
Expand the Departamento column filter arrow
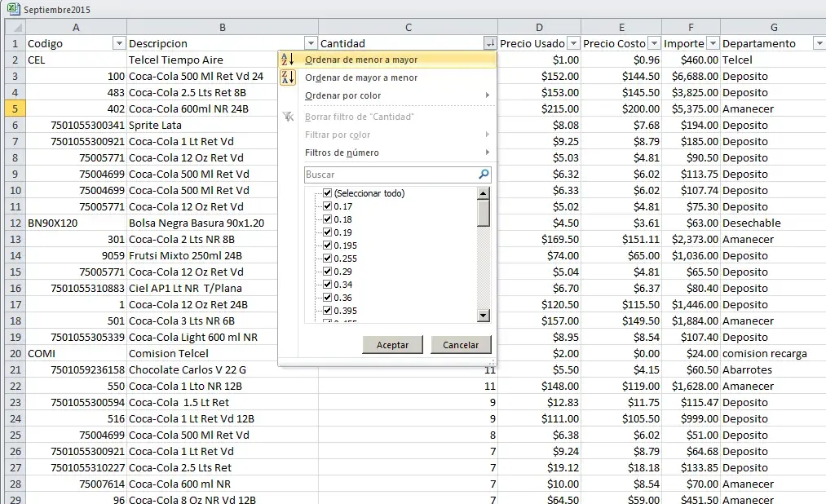[x=819, y=43]
